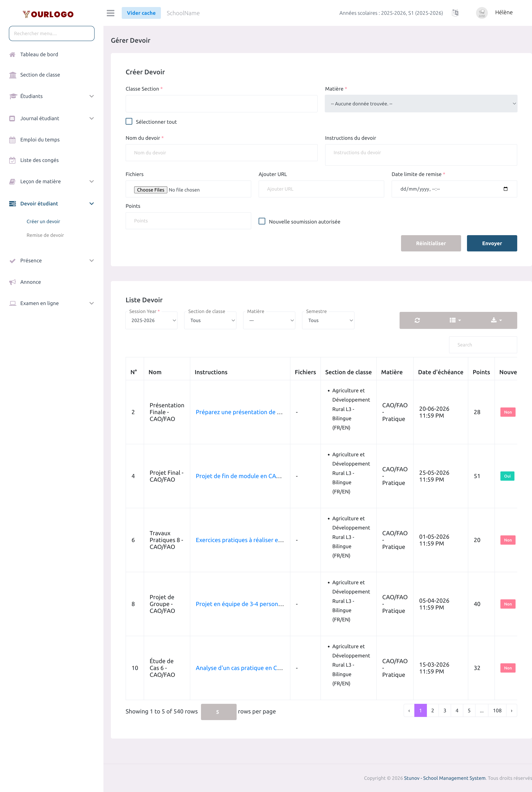Check the Sélectionner tout checkbox
The width and height of the screenshot is (532, 792).
pos(129,121)
